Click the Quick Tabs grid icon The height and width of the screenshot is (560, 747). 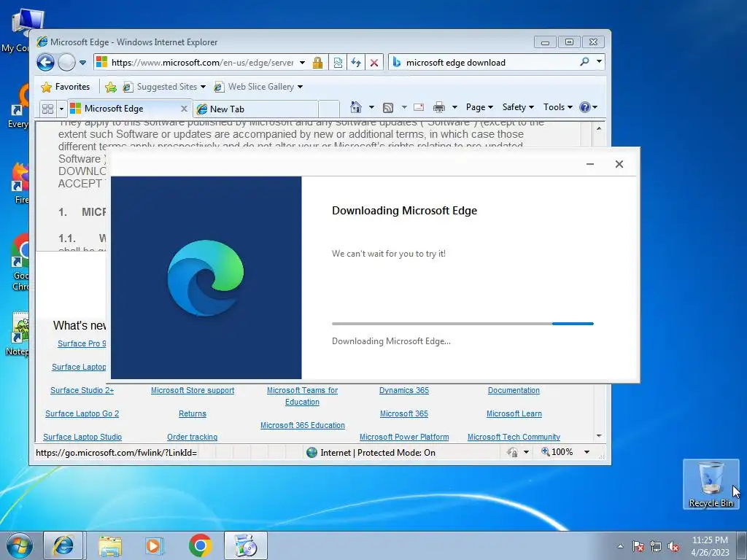(47, 109)
